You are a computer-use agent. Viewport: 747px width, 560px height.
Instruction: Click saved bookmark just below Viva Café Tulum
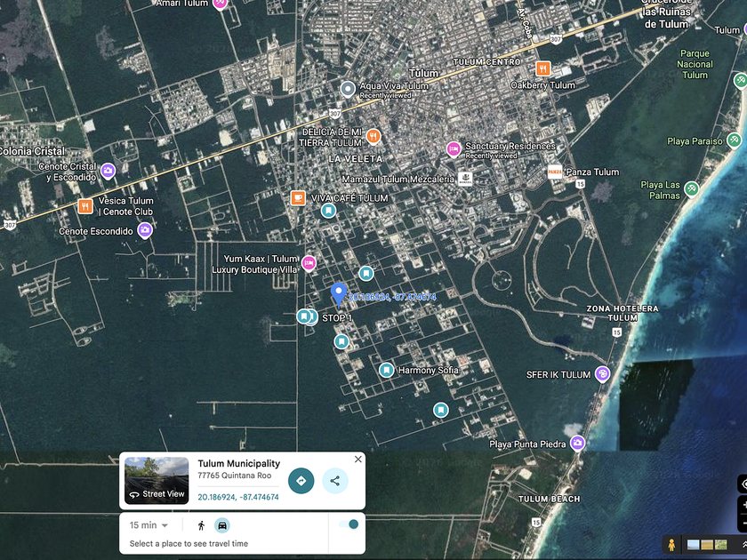(x=328, y=210)
